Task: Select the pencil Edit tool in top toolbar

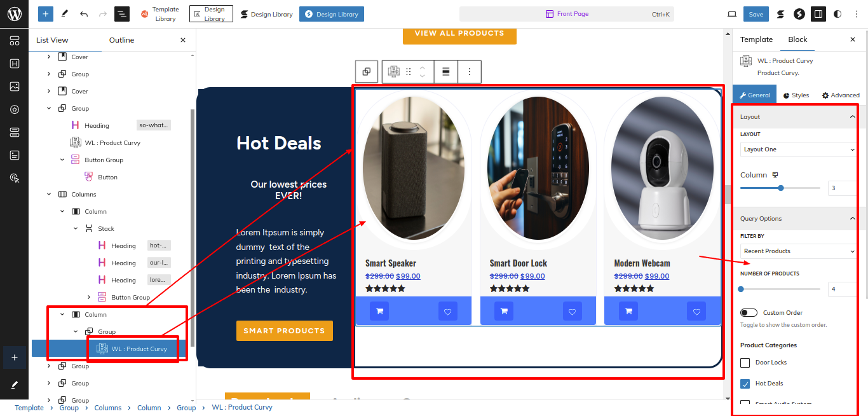Action: tap(65, 14)
